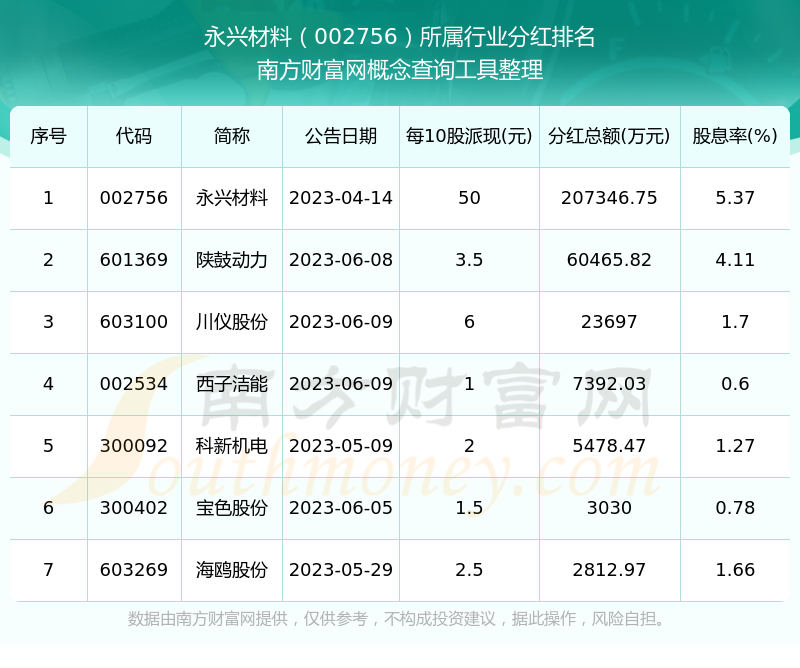The image size is (800, 668).
Task: Click dividend total 60465.82
Action: [609, 260]
